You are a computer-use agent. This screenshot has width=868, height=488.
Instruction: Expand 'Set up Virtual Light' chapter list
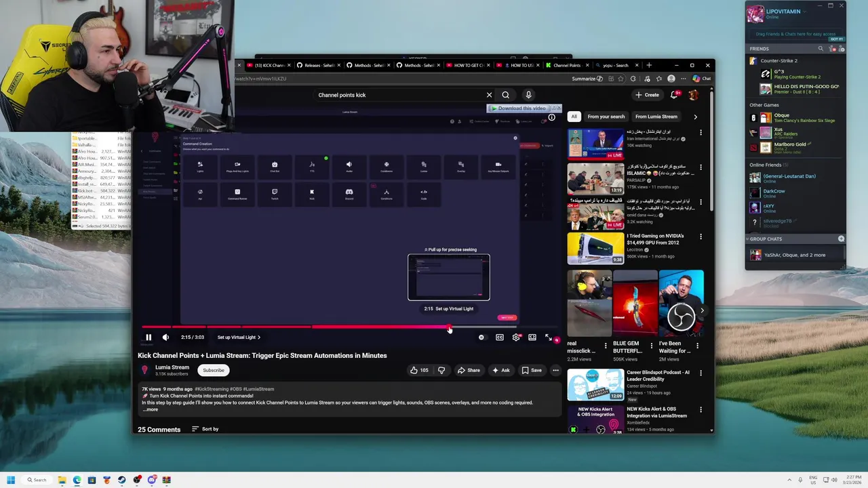click(239, 337)
